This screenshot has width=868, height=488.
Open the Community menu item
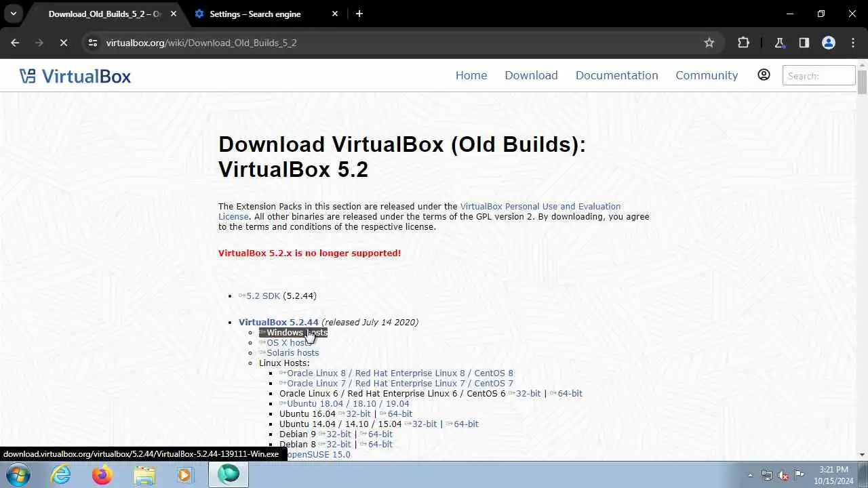point(707,75)
